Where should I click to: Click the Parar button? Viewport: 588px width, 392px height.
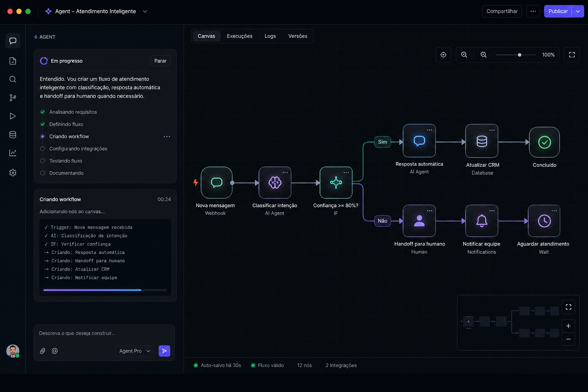click(160, 61)
